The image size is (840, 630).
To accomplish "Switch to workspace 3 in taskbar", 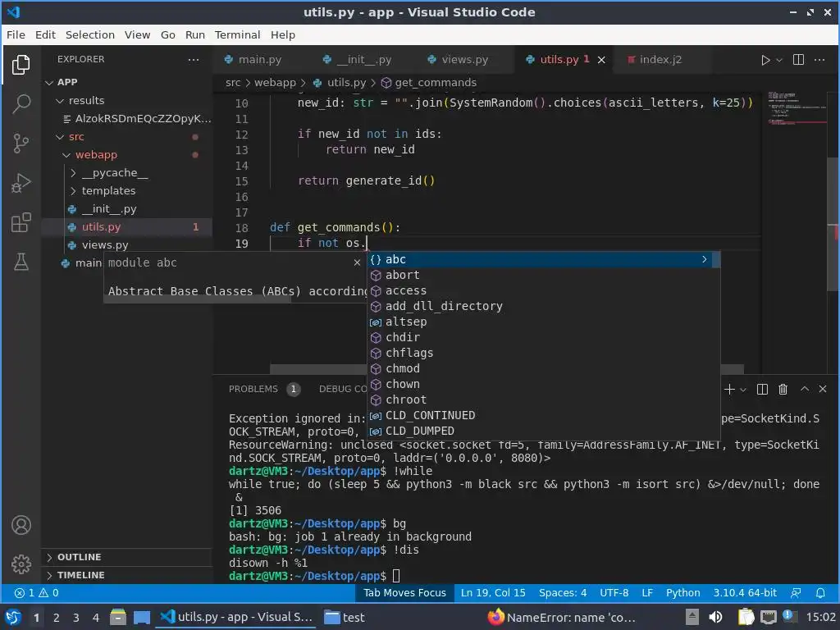I will coord(76,618).
